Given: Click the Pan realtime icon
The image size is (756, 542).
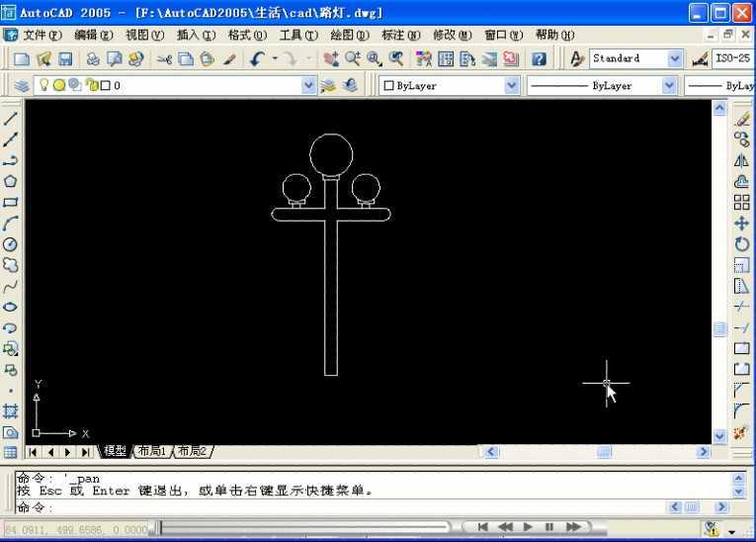Looking at the screenshot, I should (x=331, y=59).
